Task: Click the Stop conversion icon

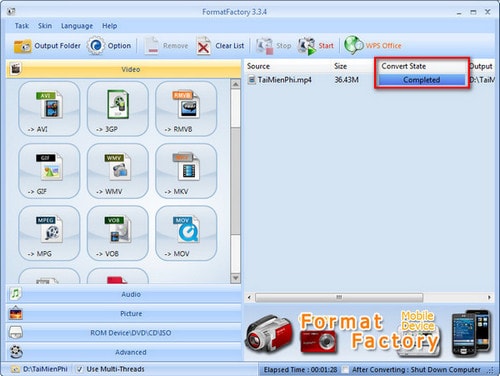Action: pos(265,46)
